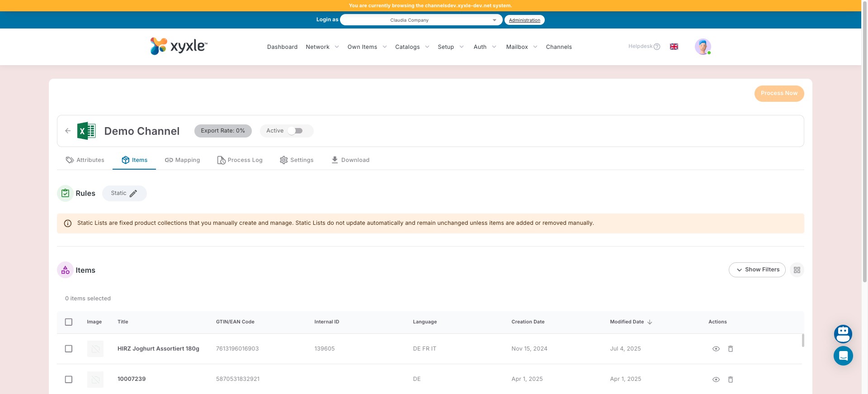This screenshot has height=394, width=868.
Task: Expand the Catalogs navigation menu
Action: (412, 47)
